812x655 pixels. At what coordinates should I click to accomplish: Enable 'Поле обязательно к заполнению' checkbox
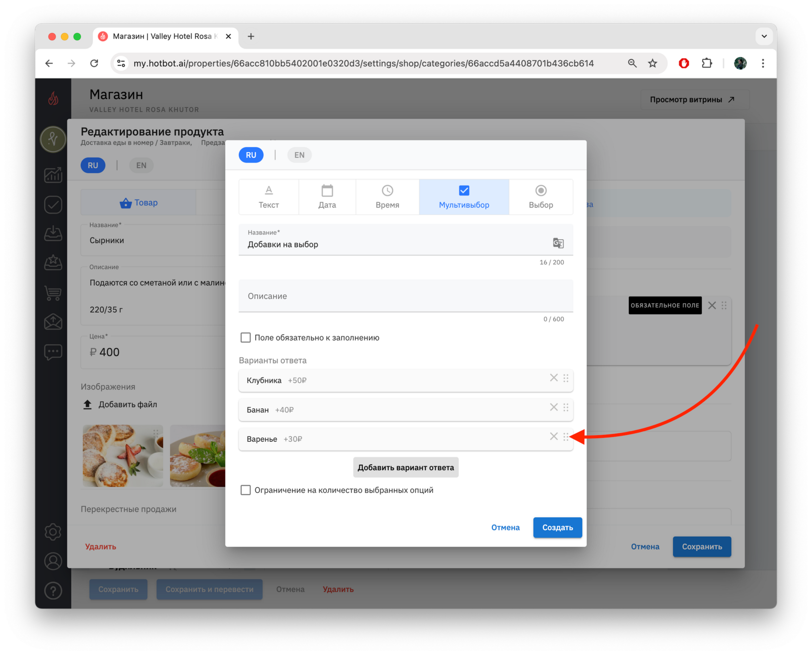(246, 337)
